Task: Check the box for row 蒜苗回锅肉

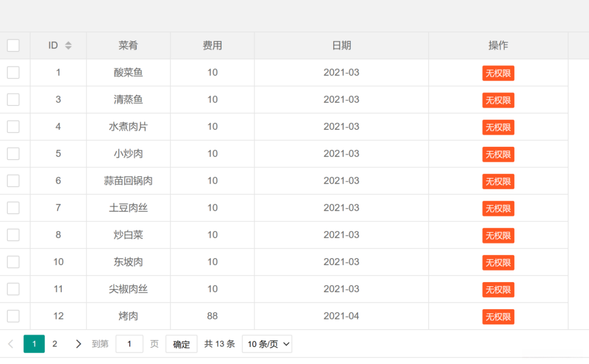Action: click(x=13, y=181)
